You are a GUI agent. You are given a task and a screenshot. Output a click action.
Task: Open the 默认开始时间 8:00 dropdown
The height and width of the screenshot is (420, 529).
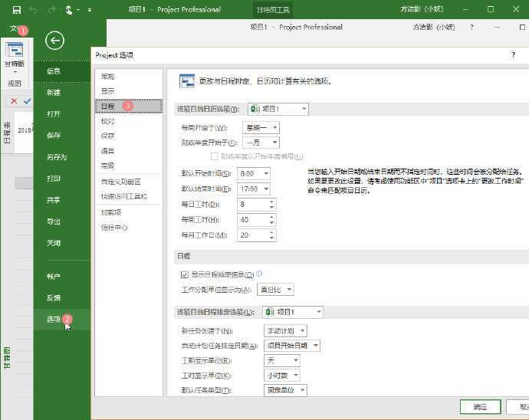[x=253, y=173]
